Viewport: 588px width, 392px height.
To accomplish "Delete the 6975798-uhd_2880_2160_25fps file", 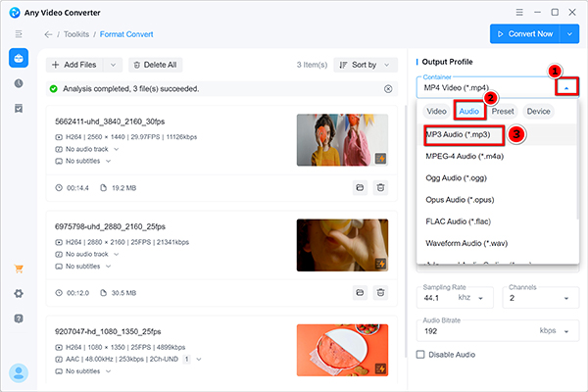I will (x=380, y=293).
